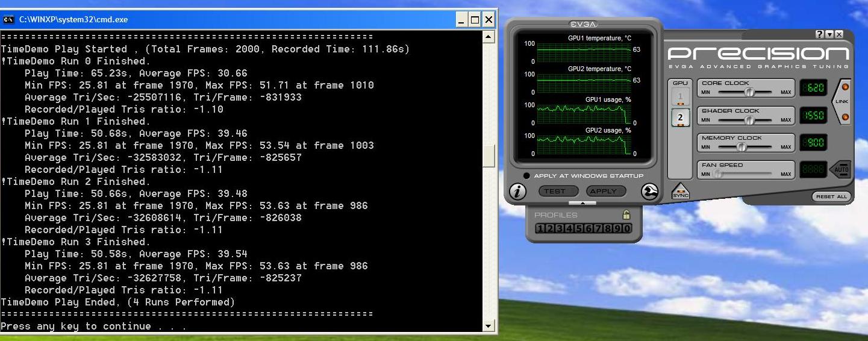This screenshot has width=868, height=341.
Task: Click the 'Average FPS: 39.46' text
Action: click(x=193, y=133)
